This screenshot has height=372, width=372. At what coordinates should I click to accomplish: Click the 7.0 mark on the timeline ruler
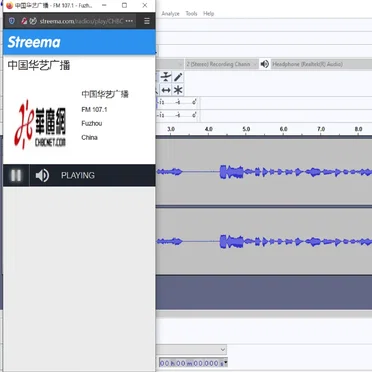tap(321, 129)
